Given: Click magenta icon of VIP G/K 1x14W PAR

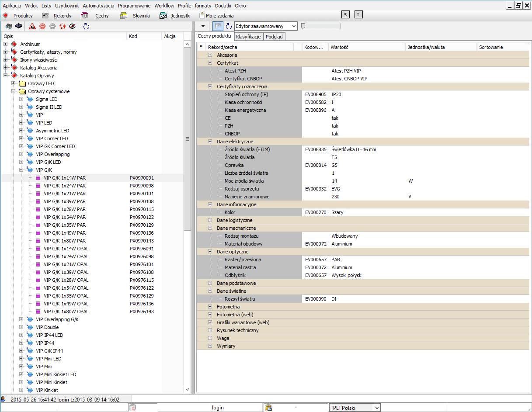Looking at the screenshot, I should tap(38, 178).
